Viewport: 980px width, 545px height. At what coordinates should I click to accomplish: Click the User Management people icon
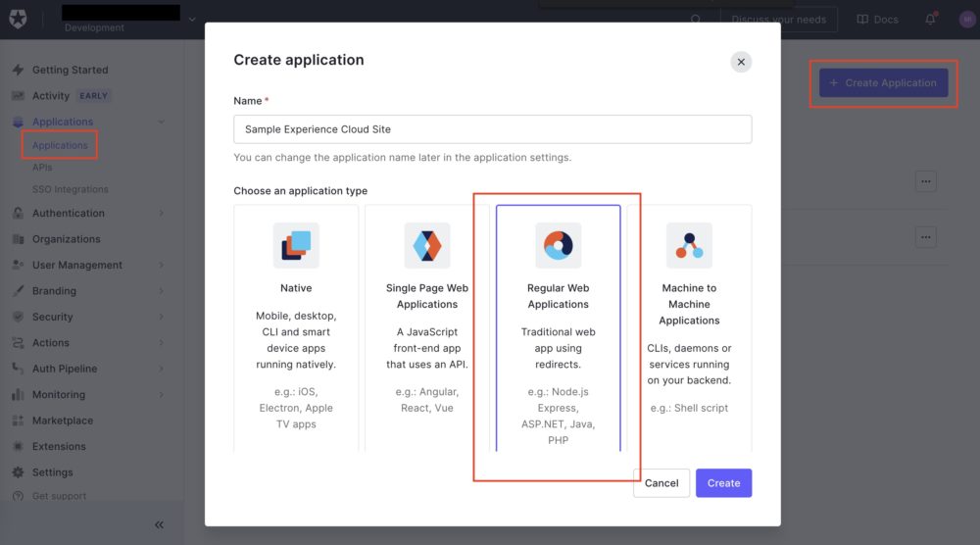coord(18,265)
